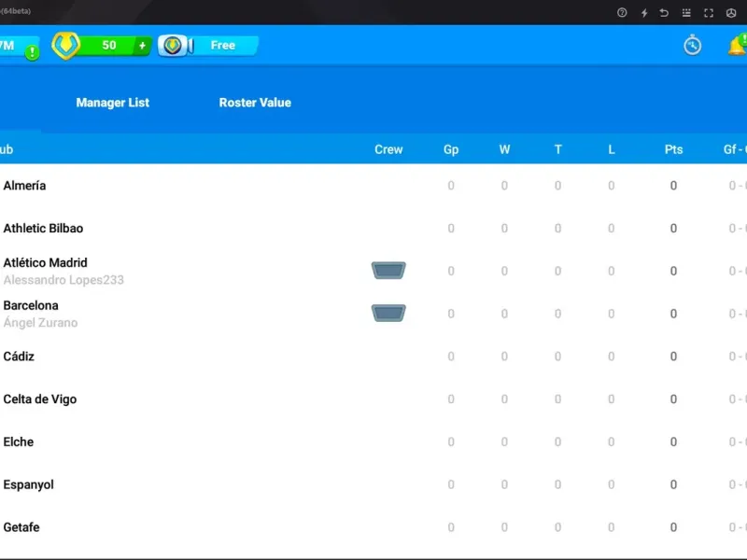Select the Barcelona club name
This screenshot has width=747, height=560.
[31, 305]
